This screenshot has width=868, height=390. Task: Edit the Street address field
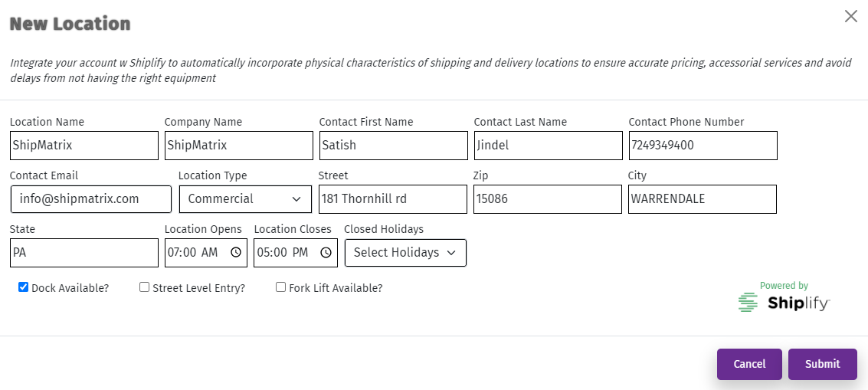coord(393,199)
